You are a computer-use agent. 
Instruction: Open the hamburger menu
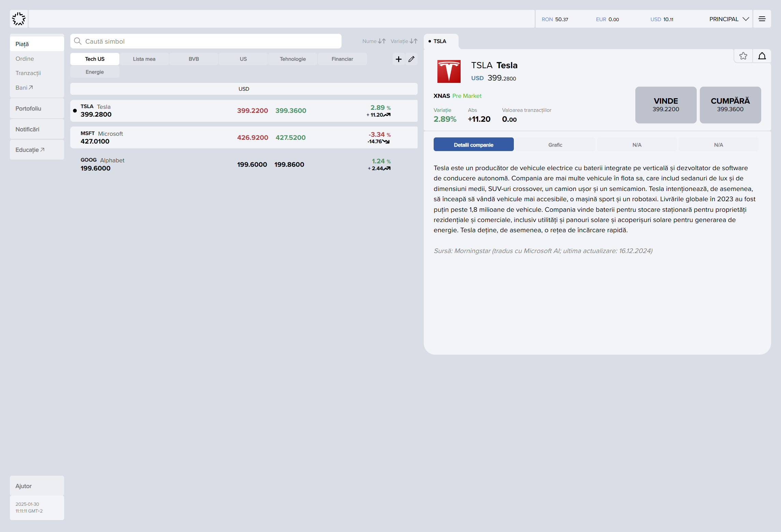(762, 19)
